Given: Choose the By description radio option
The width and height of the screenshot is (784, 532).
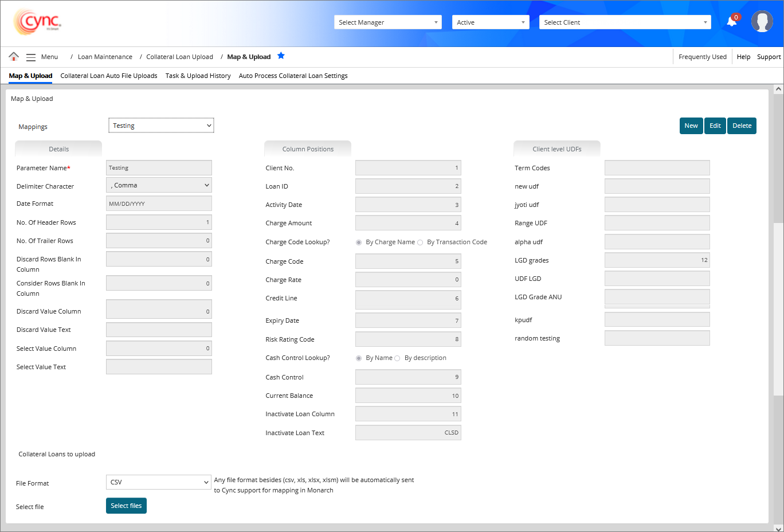Looking at the screenshot, I should click(x=397, y=358).
